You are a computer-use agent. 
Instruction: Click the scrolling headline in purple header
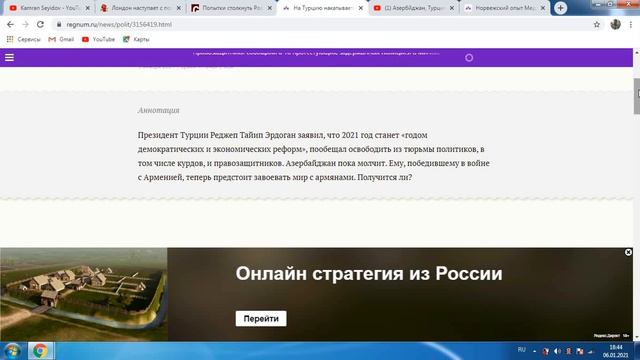click(316, 53)
